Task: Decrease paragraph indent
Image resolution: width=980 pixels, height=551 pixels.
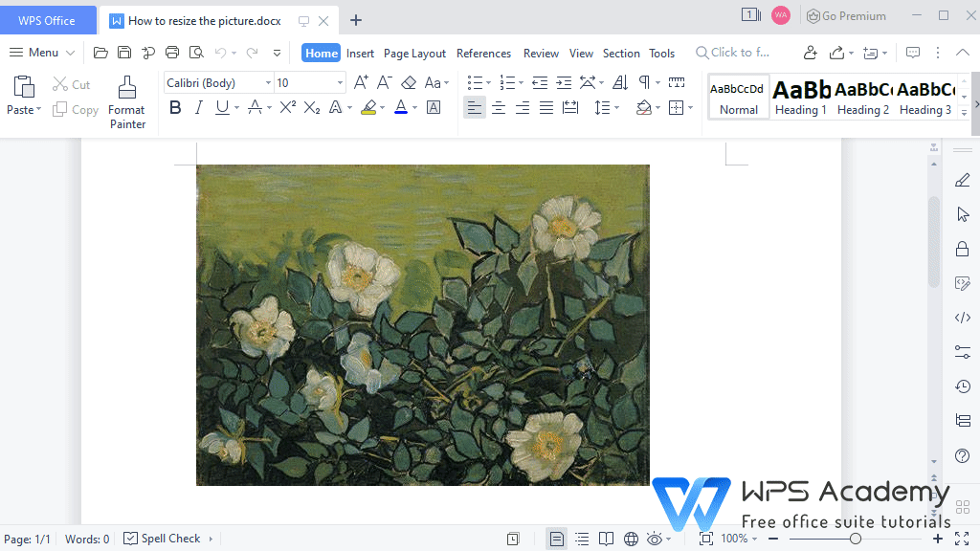Action: (540, 82)
